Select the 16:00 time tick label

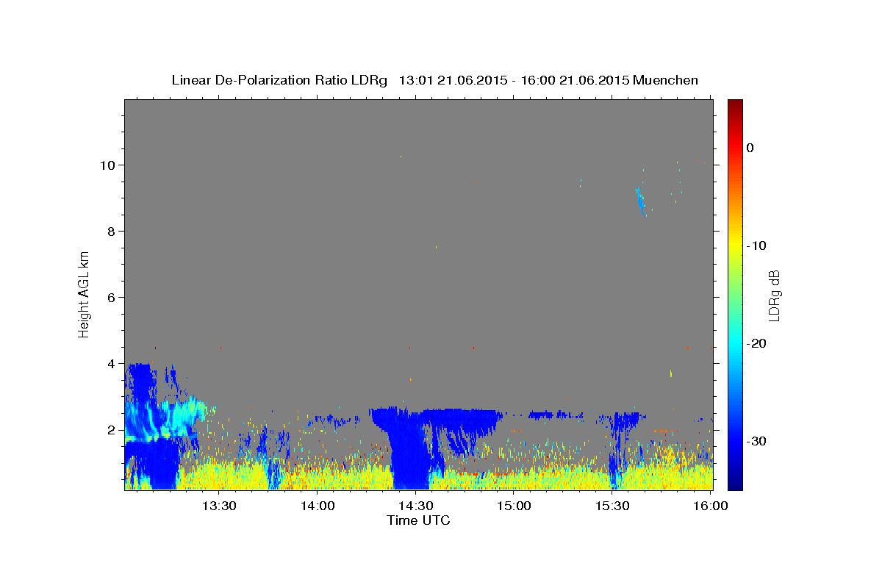coord(711,506)
